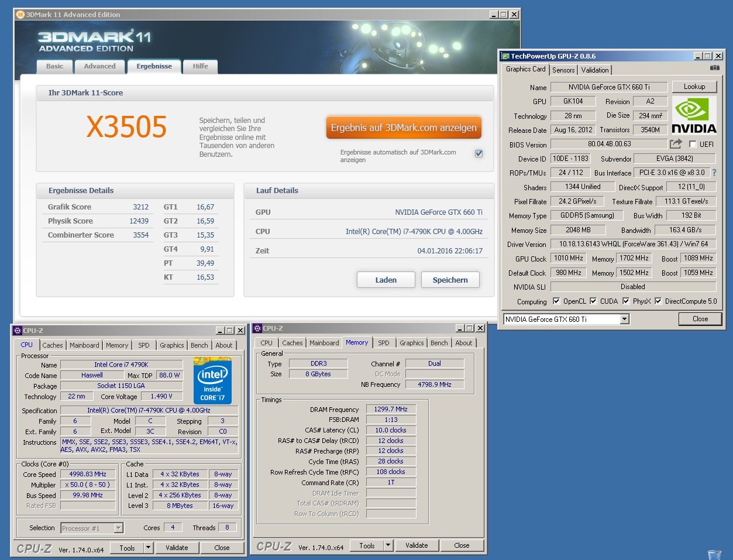
Task: Click the left CPU-Z window title icon
Action: (x=18, y=331)
